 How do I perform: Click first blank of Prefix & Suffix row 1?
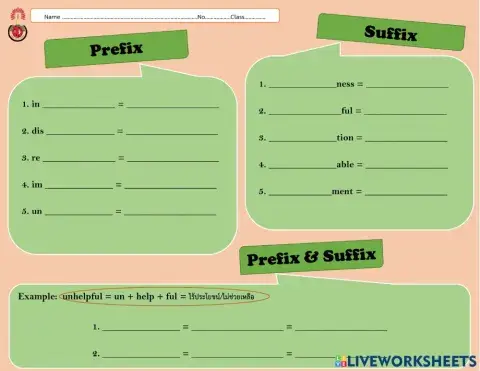pyautogui.click(x=141, y=327)
